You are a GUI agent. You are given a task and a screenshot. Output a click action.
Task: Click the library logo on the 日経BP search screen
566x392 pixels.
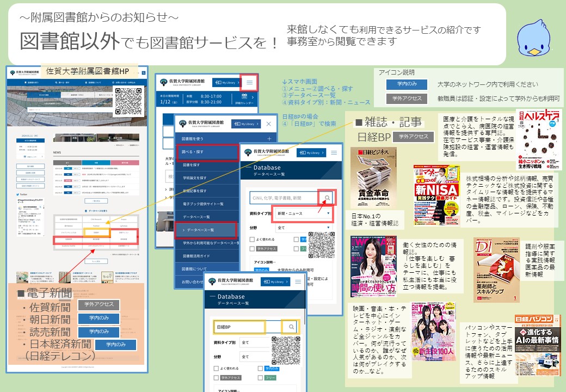[x=231, y=281]
